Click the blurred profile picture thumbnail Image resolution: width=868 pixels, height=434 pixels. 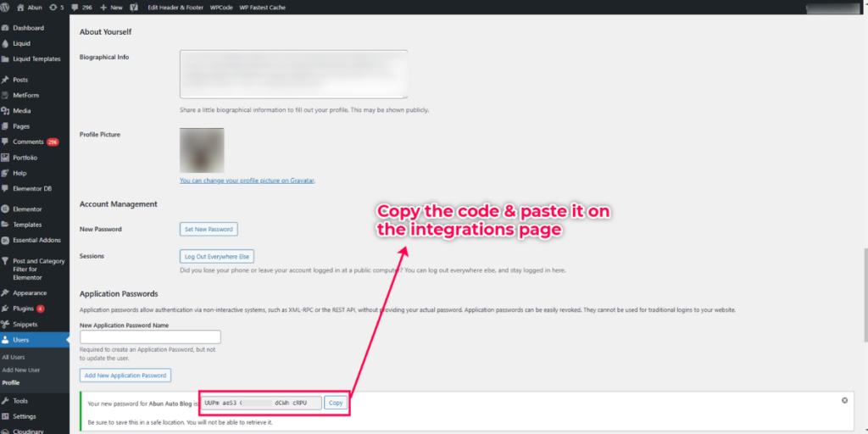tap(202, 151)
